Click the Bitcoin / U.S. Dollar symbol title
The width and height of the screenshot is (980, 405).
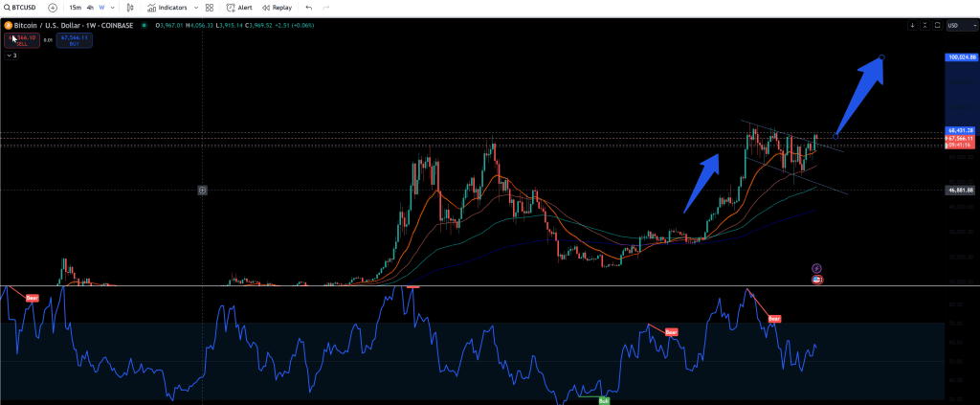(x=73, y=26)
